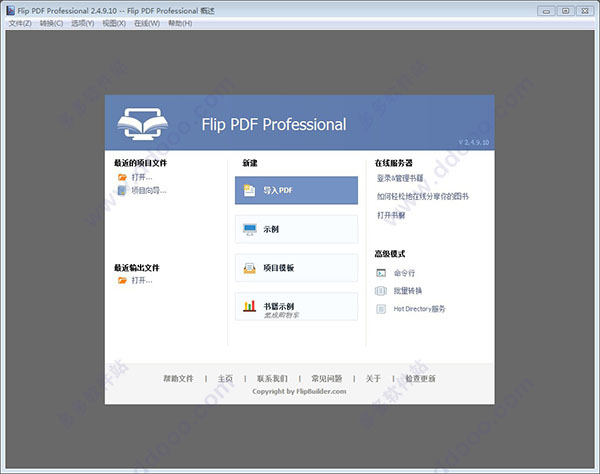Click the 批量转换 icon
The width and height of the screenshot is (600, 474).
(x=381, y=291)
